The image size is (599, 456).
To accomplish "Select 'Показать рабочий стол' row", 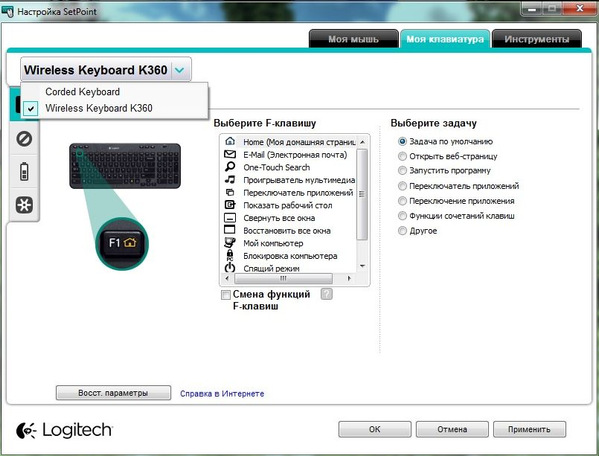I will tap(289, 205).
